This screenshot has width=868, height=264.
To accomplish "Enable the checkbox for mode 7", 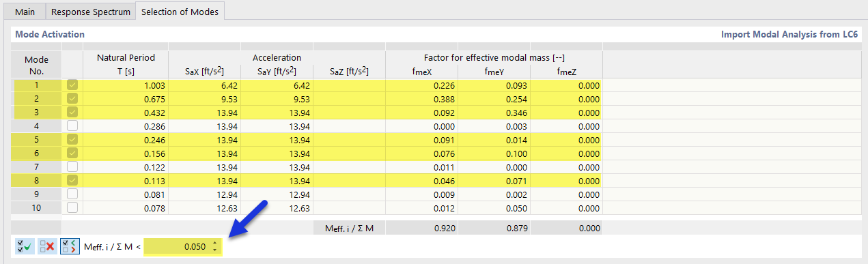I will 72,166.
